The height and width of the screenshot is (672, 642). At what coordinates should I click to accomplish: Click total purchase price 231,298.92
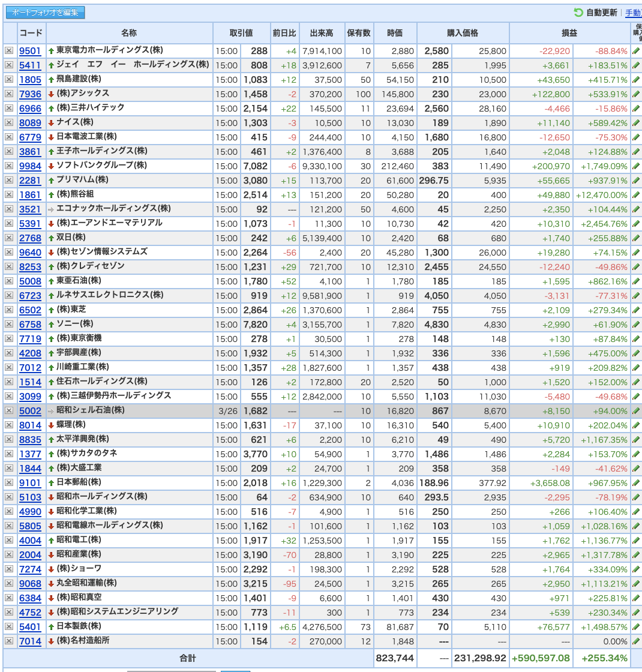pyautogui.click(x=481, y=658)
